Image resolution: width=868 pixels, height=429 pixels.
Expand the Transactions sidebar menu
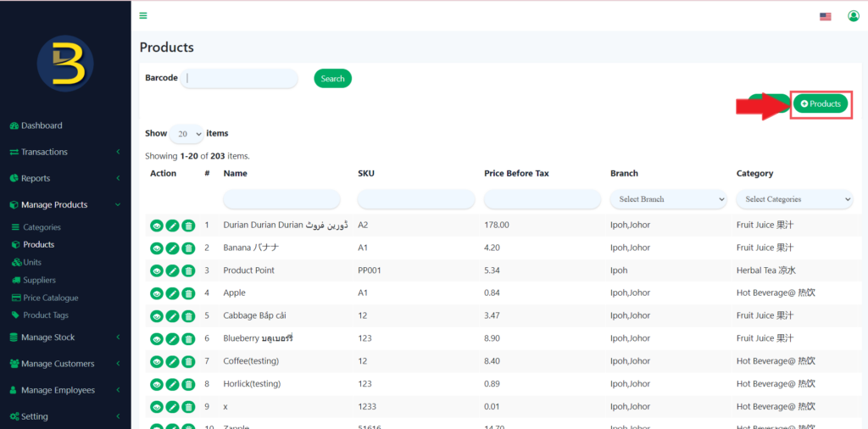click(65, 152)
